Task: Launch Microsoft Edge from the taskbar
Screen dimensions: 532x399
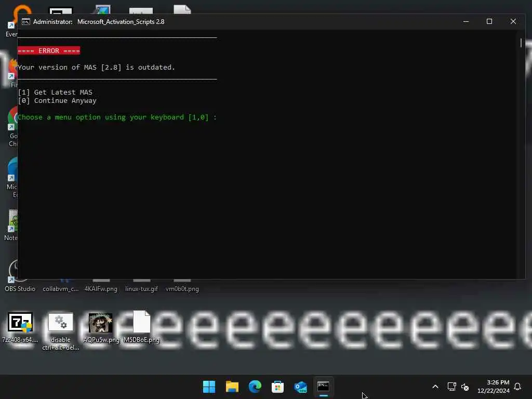Action: tap(255, 387)
